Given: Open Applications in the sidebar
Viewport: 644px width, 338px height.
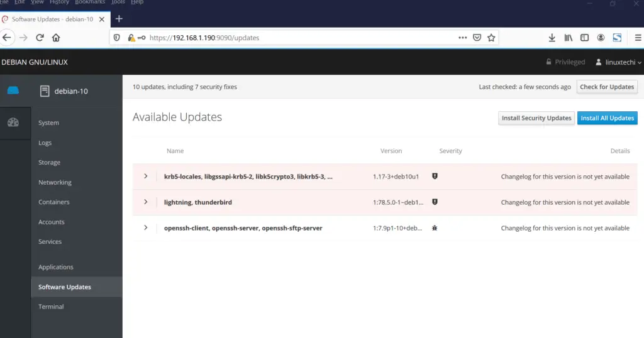Looking at the screenshot, I should click(x=55, y=267).
